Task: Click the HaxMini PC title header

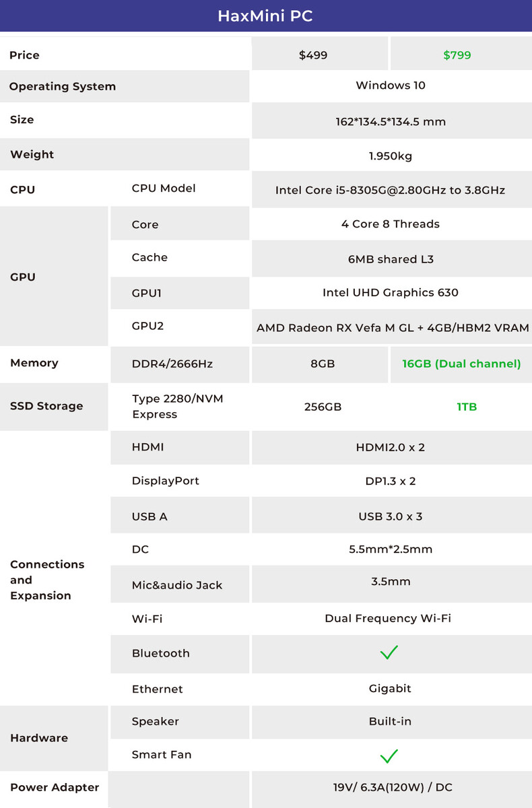Action: tap(265, 16)
